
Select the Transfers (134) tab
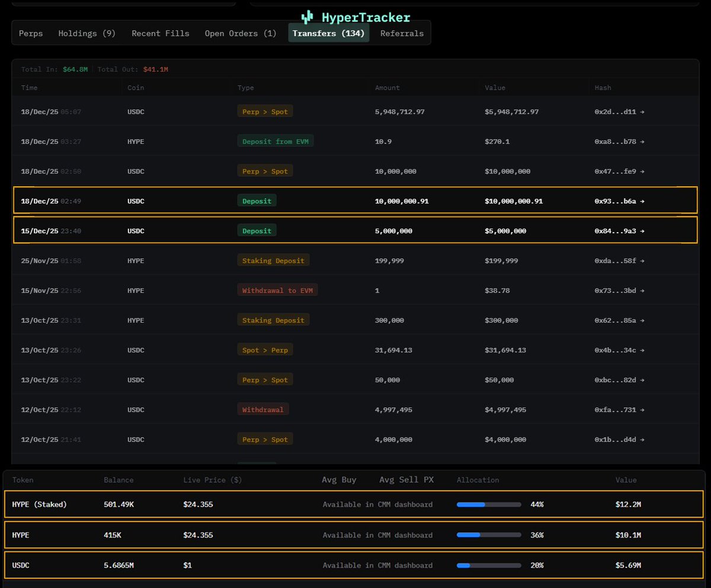(x=328, y=33)
